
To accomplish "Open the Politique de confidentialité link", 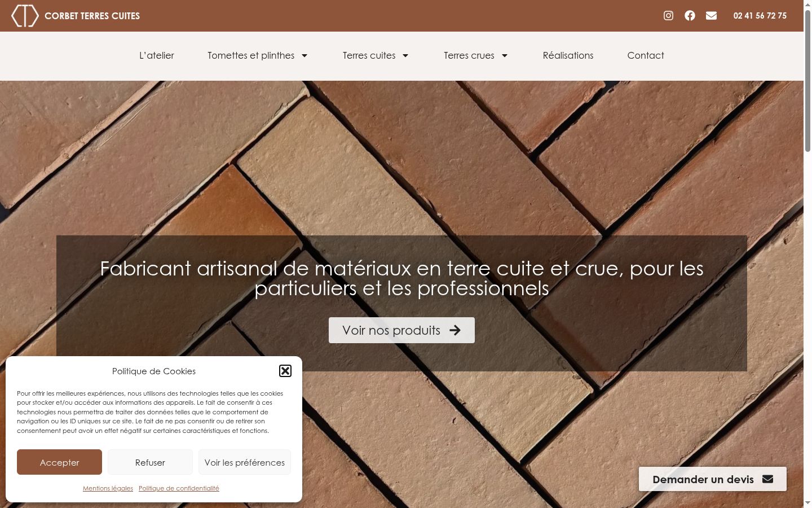I will pyautogui.click(x=179, y=488).
